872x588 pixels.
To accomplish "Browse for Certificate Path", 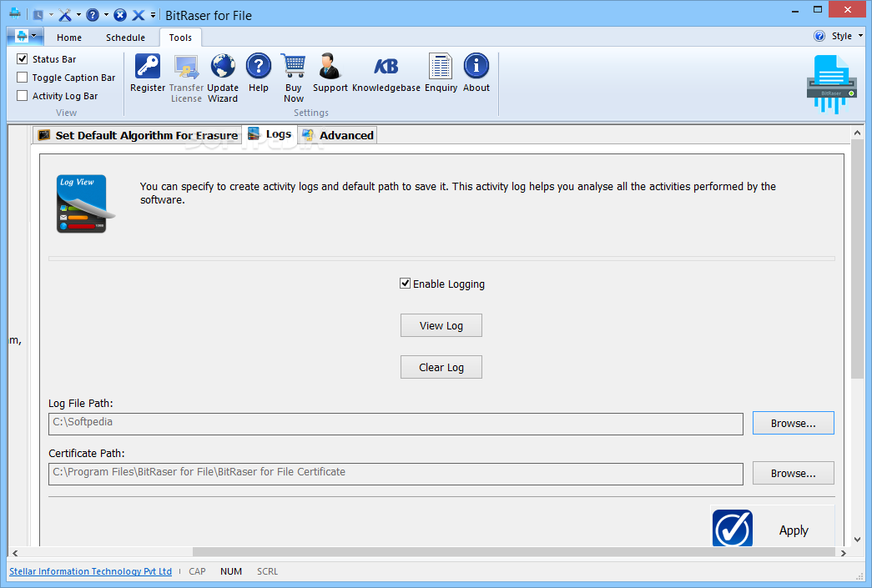I will coord(793,473).
